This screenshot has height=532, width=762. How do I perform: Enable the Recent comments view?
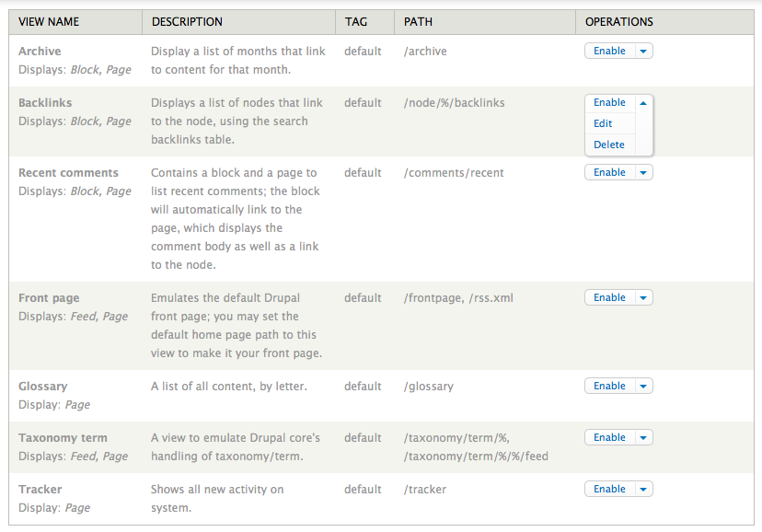[x=609, y=172]
